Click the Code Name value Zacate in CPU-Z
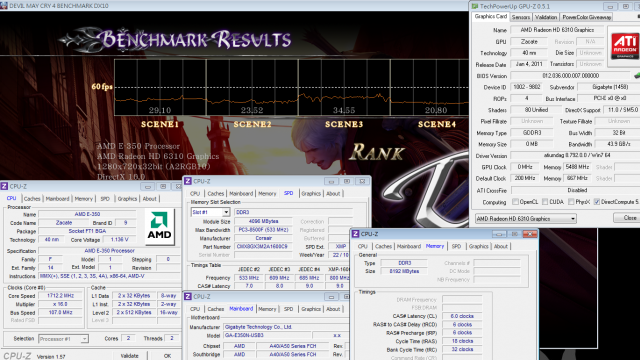The height and width of the screenshot is (360, 640). [x=64, y=222]
